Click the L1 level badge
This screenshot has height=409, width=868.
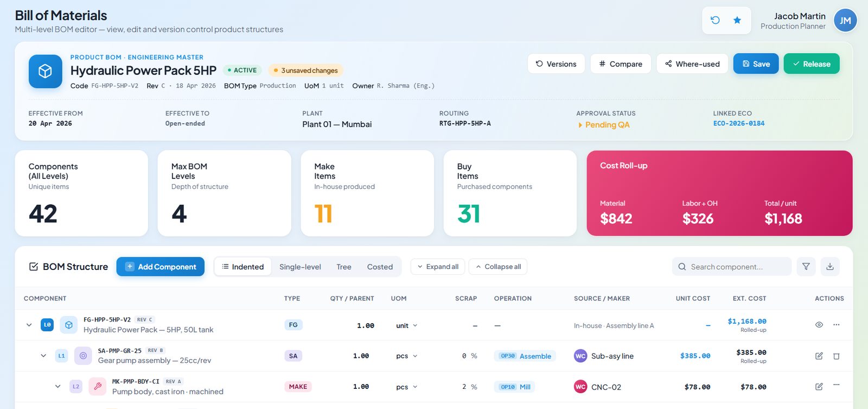click(61, 356)
